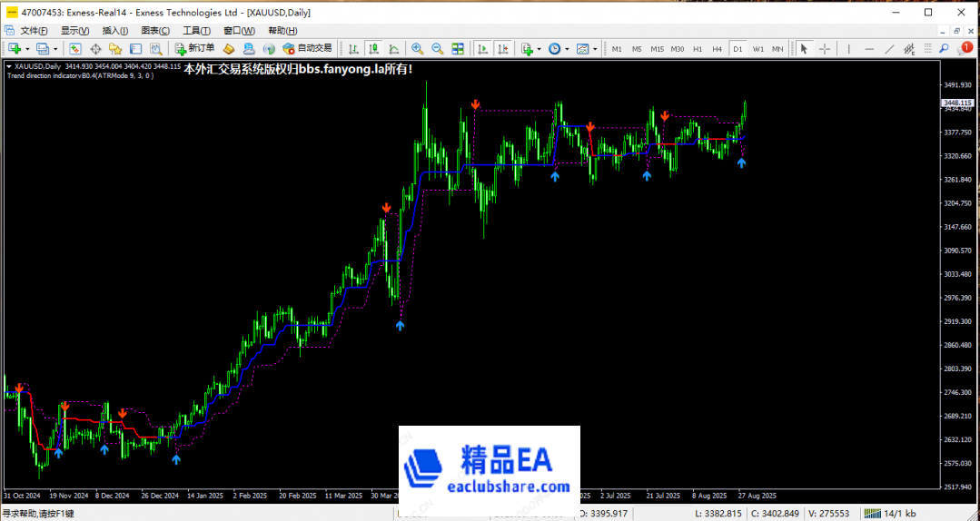Viewport: 980px width, 521px height.
Task: Toggle the 自动交易 auto trading button
Action: coord(308,49)
